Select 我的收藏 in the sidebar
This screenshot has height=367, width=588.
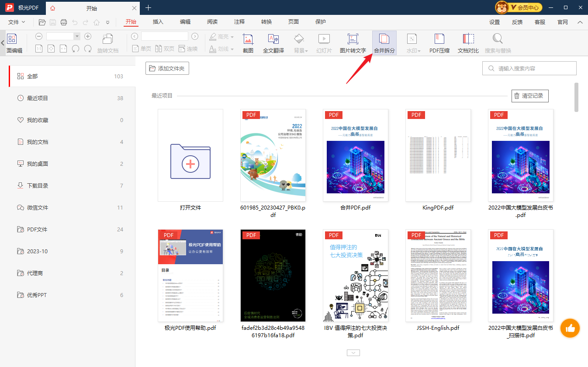tap(72, 120)
